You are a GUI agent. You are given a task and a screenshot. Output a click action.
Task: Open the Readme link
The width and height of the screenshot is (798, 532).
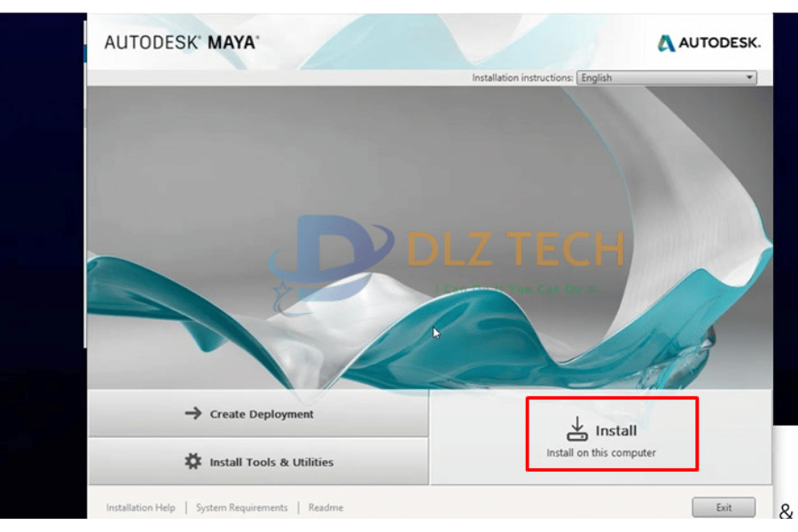325,507
